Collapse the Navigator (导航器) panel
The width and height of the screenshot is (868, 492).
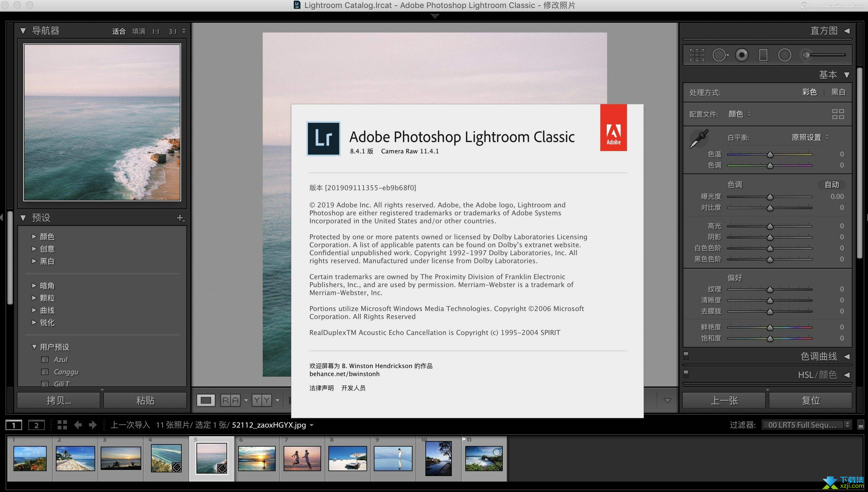[x=23, y=31]
